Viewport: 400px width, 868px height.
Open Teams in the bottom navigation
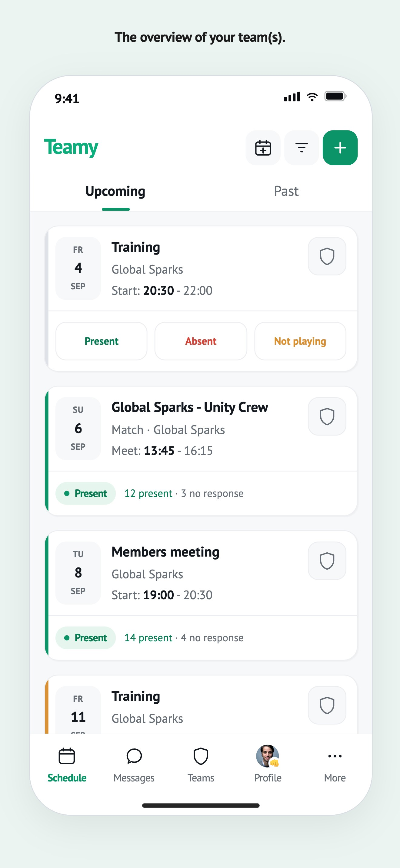[x=201, y=764]
